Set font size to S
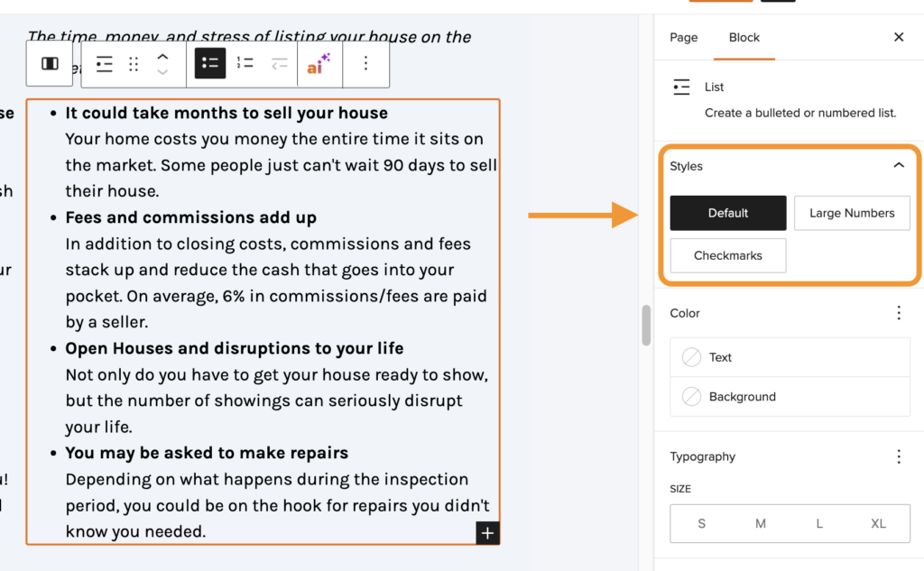924x571 pixels. pos(701,523)
